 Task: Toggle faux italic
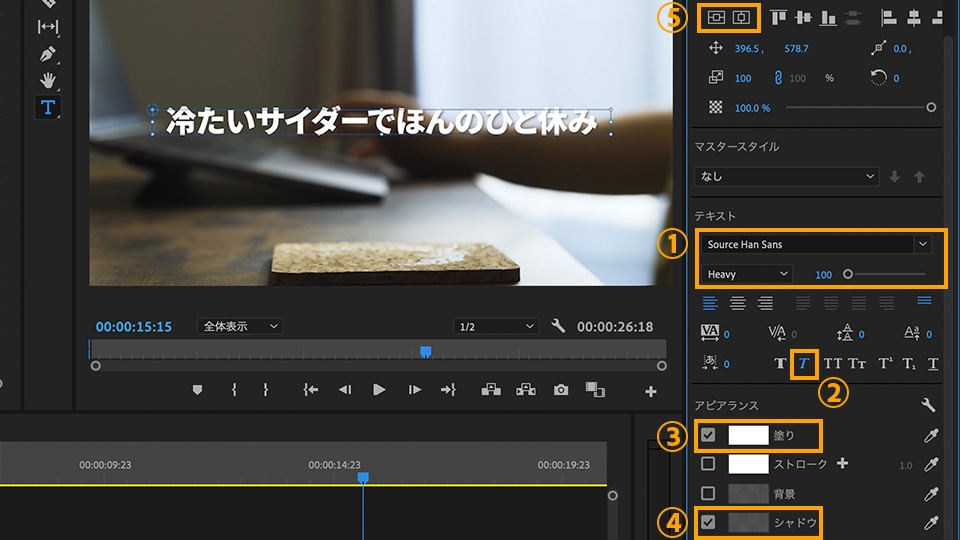click(x=804, y=364)
